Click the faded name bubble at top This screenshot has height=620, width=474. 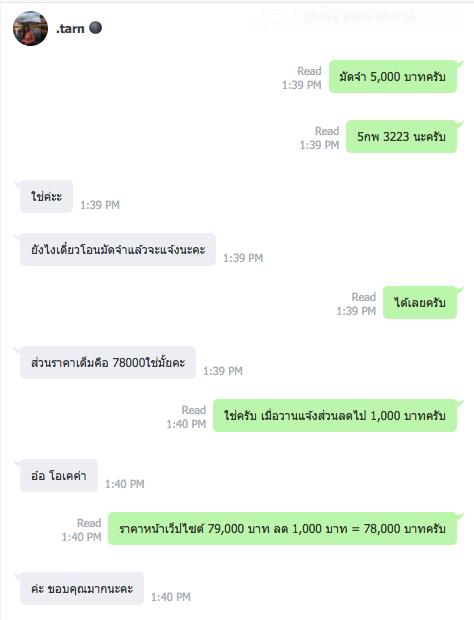[x=375, y=17]
